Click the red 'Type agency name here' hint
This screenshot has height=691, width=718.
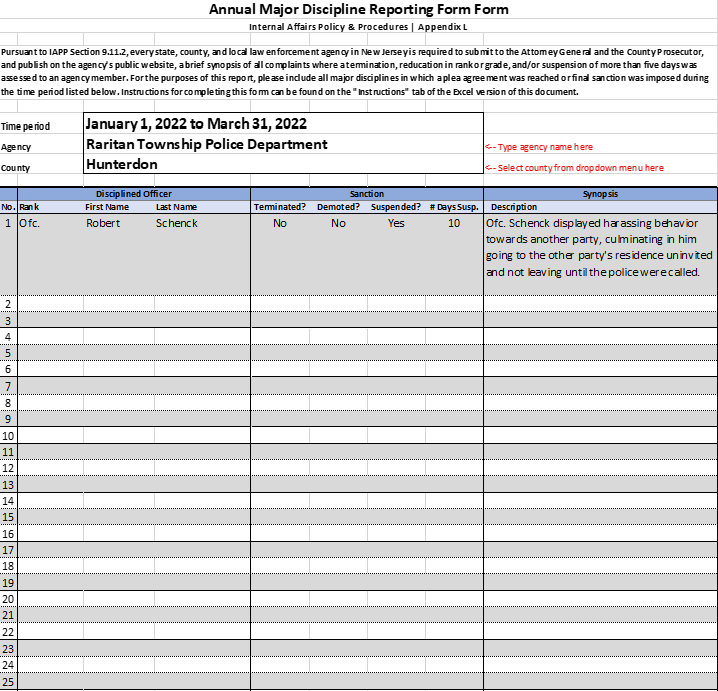[x=540, y=147]
